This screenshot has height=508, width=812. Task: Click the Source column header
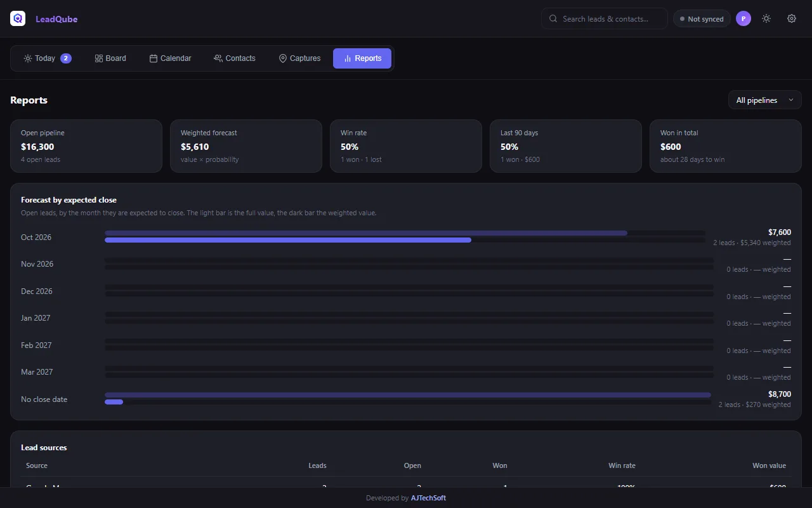(37, 465)
